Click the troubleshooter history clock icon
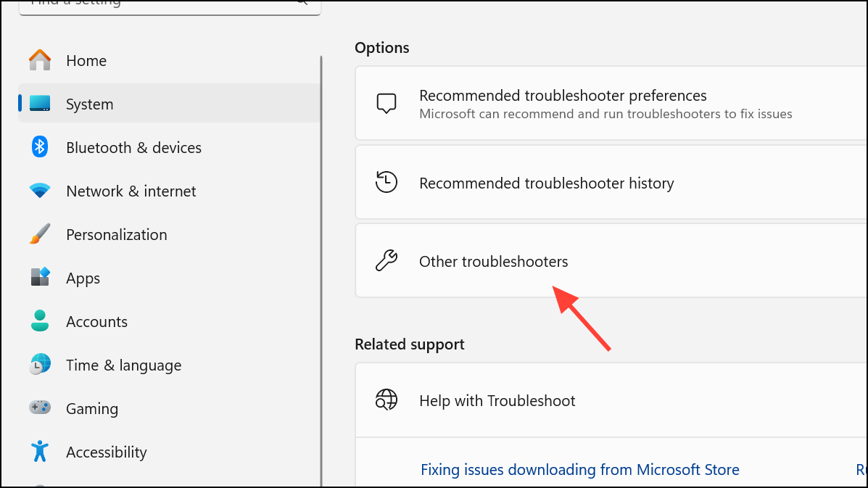The height and width of the screenshot is (488, 868). 387,183
